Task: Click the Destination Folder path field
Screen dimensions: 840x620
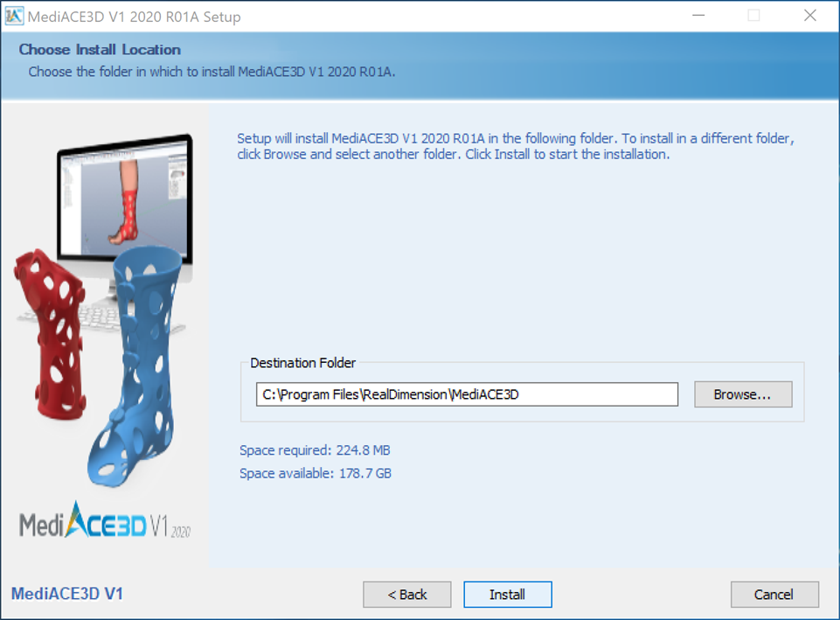Action: coord(467,394)
